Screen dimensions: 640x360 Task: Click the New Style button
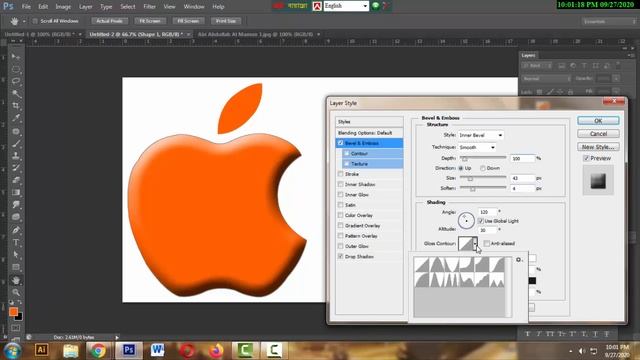[x=598, y=147]
